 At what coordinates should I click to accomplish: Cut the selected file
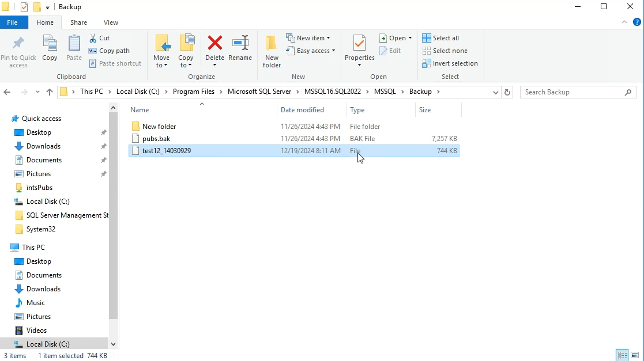(99, 38)
